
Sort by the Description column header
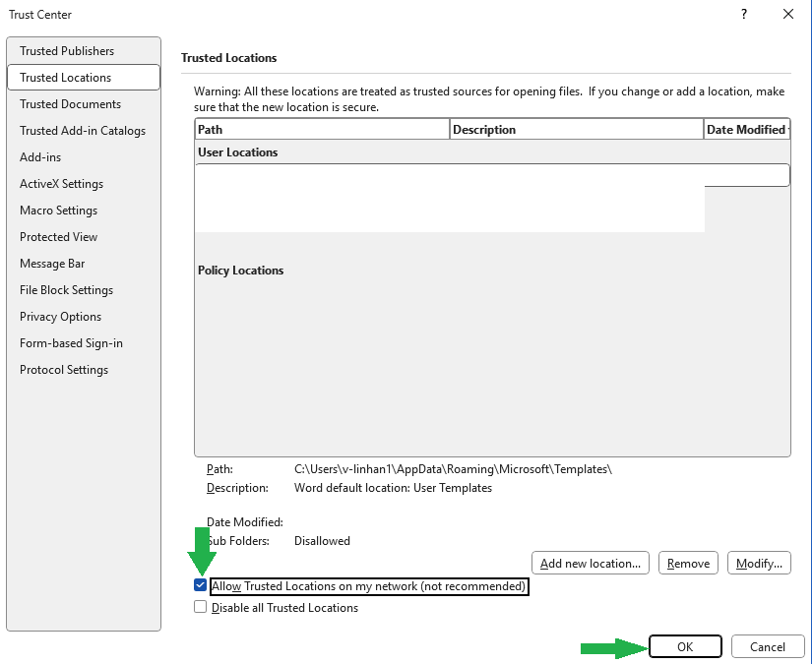[577, 130]
